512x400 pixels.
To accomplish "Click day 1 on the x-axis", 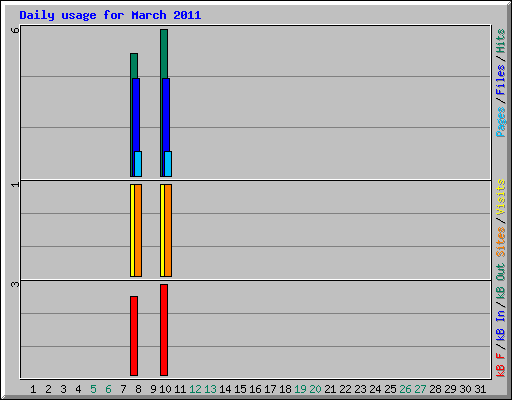I will click(33, 389).
